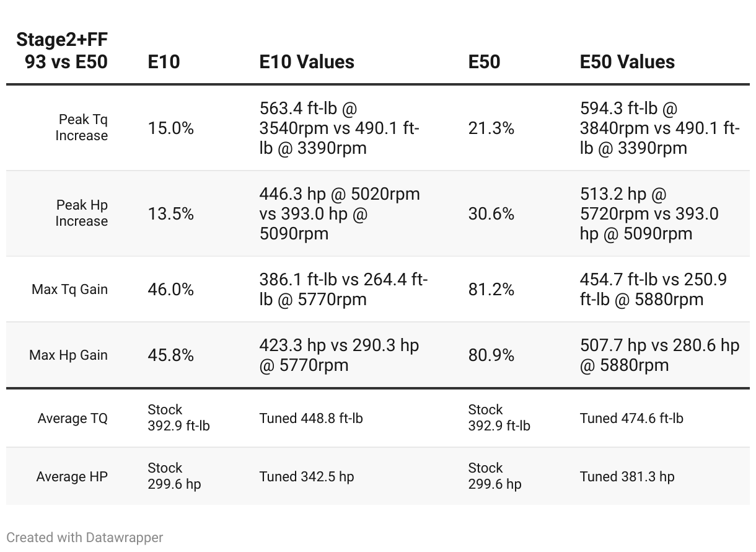Click the "Stage2+FF 93 vs E50" header
The height and width of the screenshot is (552, 756).
pyautogui.click(x=62, y=51)
